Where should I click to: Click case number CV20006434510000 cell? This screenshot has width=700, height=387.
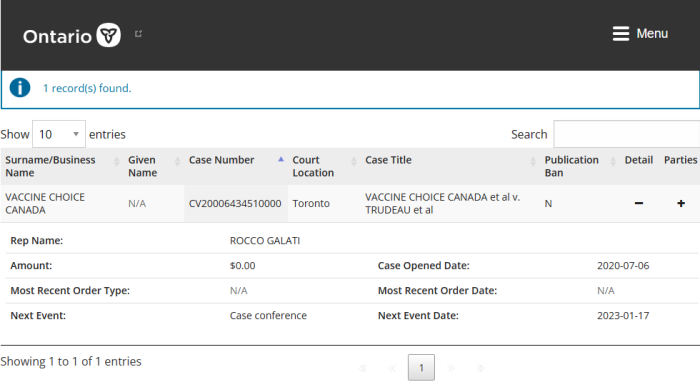coord(235,204)
